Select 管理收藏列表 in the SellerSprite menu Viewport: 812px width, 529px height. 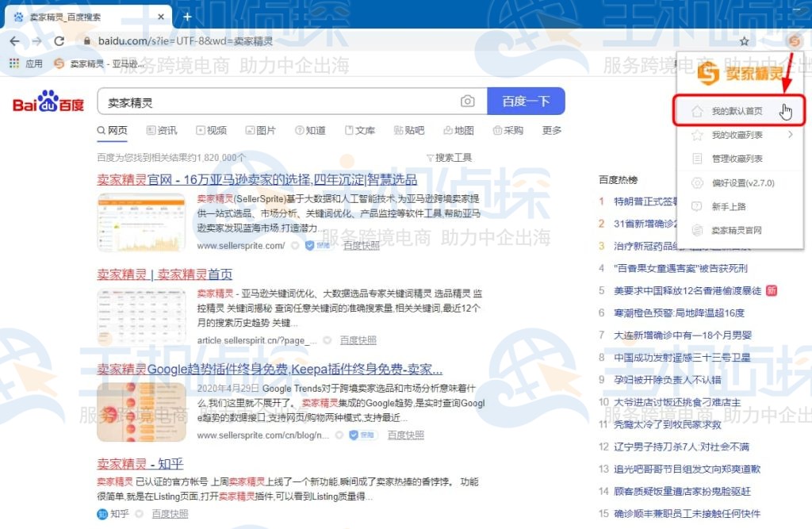click(737, 159)
